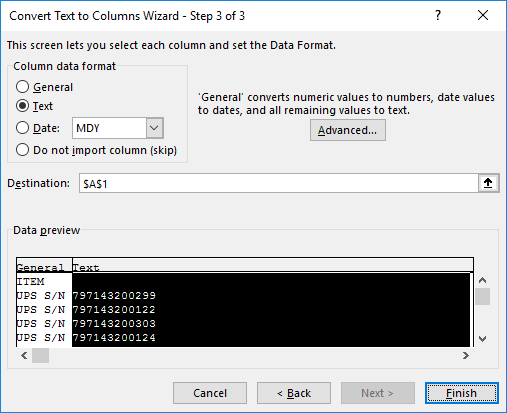Click serial number 797143200124 in preview
This screenshot has height=413, width=507.
point(114,338)
